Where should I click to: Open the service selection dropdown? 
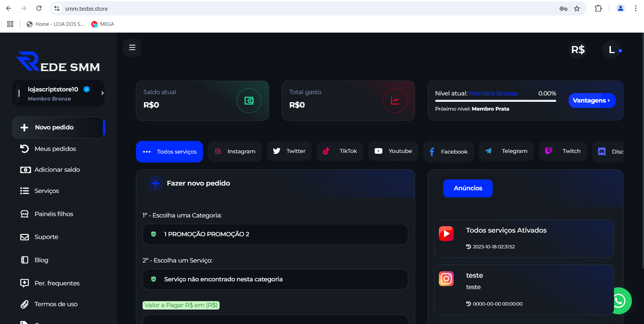tap(275, 279)
